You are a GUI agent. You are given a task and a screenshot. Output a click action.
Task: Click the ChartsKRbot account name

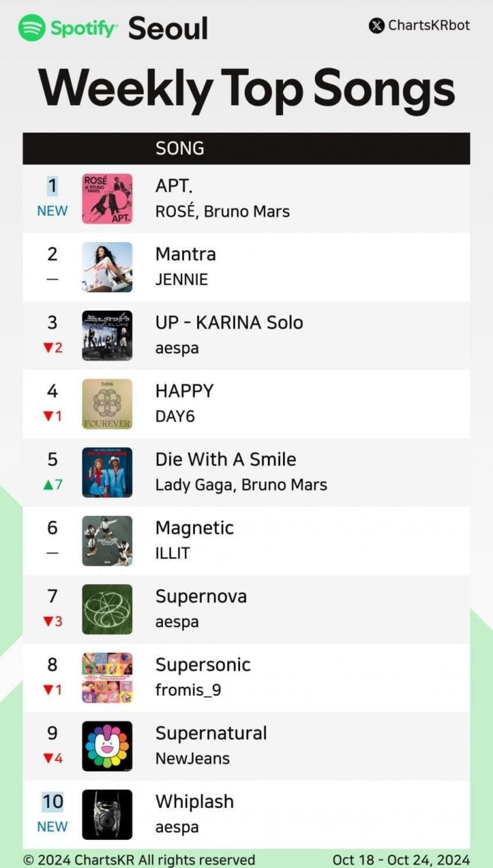coord(429,26)
